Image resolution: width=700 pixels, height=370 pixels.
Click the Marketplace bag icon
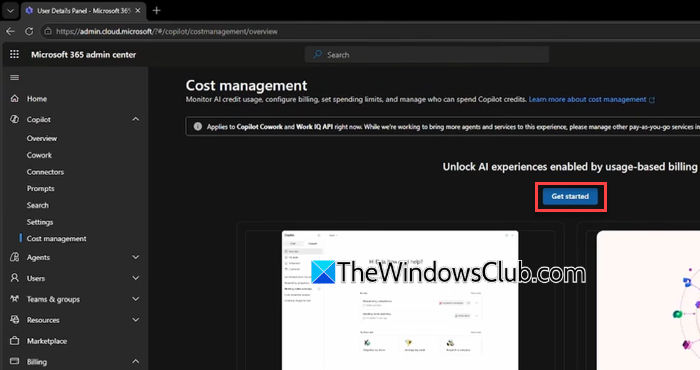pos(14,341)
